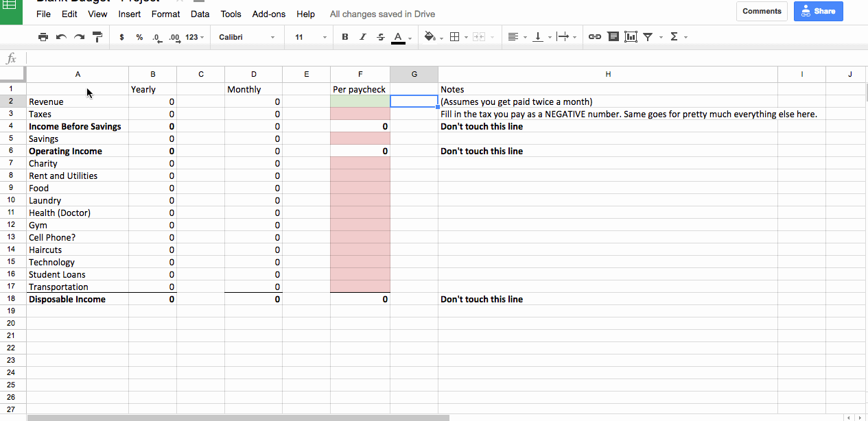Open the Add-ons menu
The image size is (868, 421).
point(268,14)
